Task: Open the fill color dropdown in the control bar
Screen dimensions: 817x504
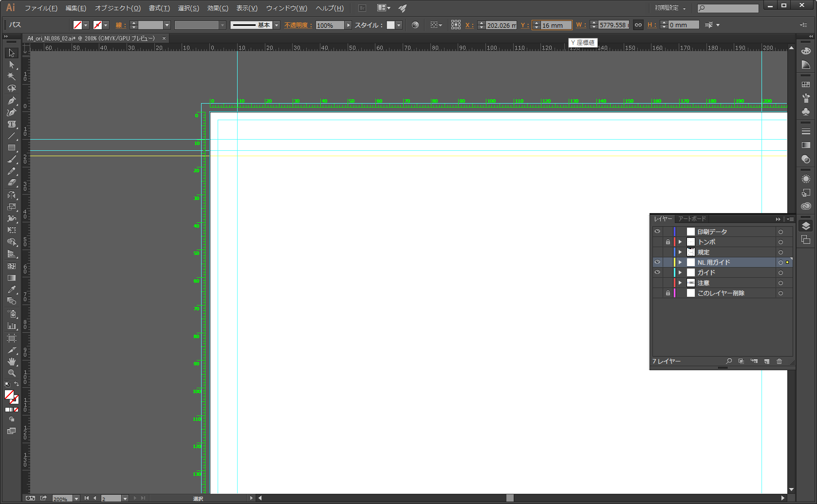Action: coord(86,25)
